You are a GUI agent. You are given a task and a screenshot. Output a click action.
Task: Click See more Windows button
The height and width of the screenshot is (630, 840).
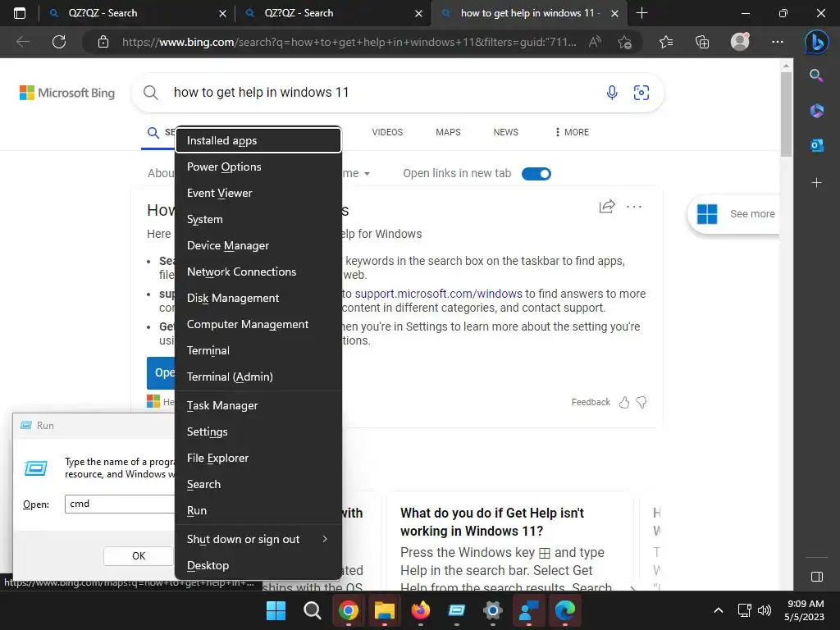[736, 214]
